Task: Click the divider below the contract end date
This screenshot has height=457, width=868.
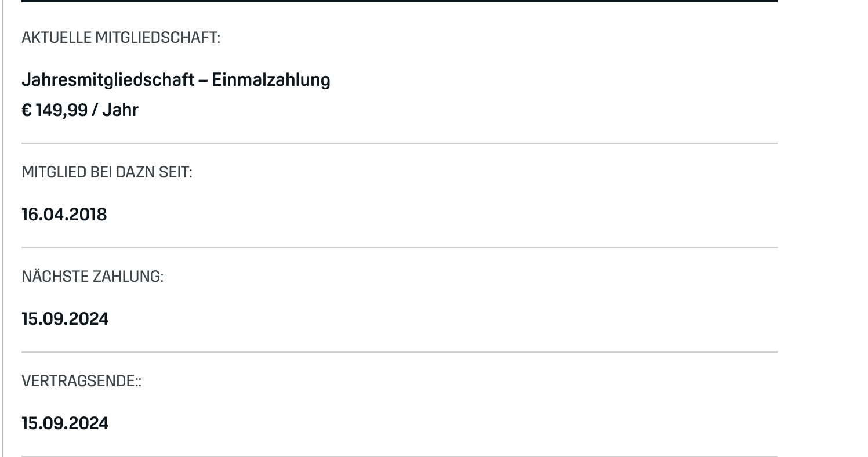Action: click(399, 456)
